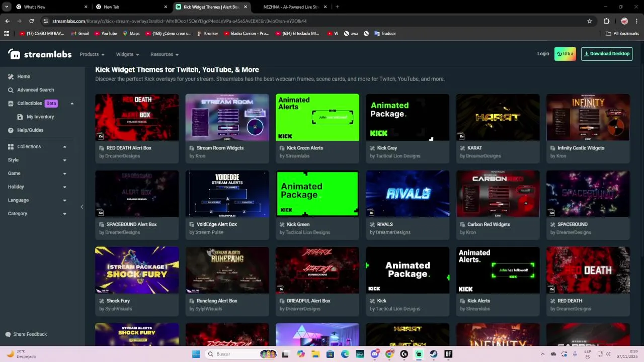Open Advanced Search in sidebar
This screenshot has height=362, width=644.
35,90
